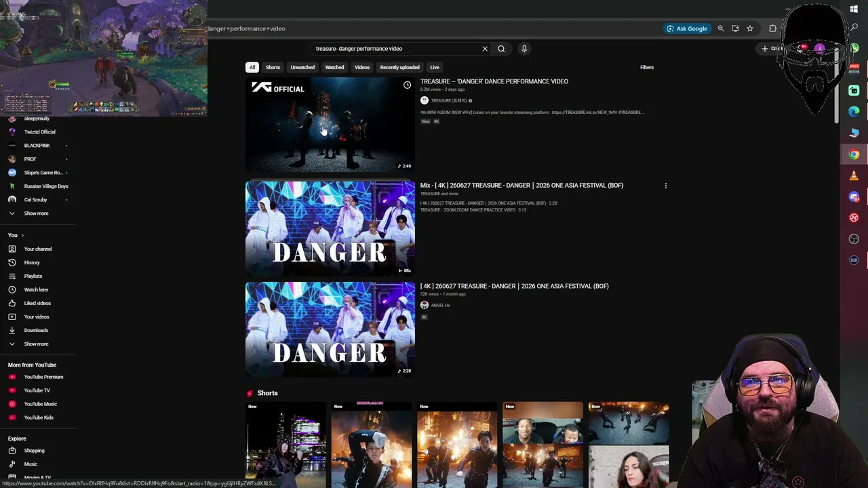Open the search Filters panel
This screenshot has height=488, width=868.
pyautogui.click(x=647, y=67)
